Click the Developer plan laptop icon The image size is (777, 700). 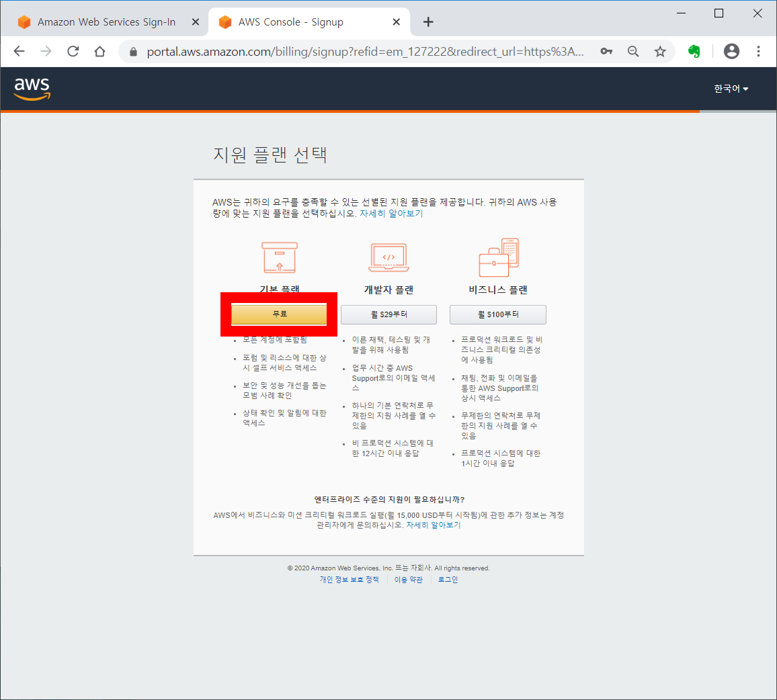[x=388, y=257]
